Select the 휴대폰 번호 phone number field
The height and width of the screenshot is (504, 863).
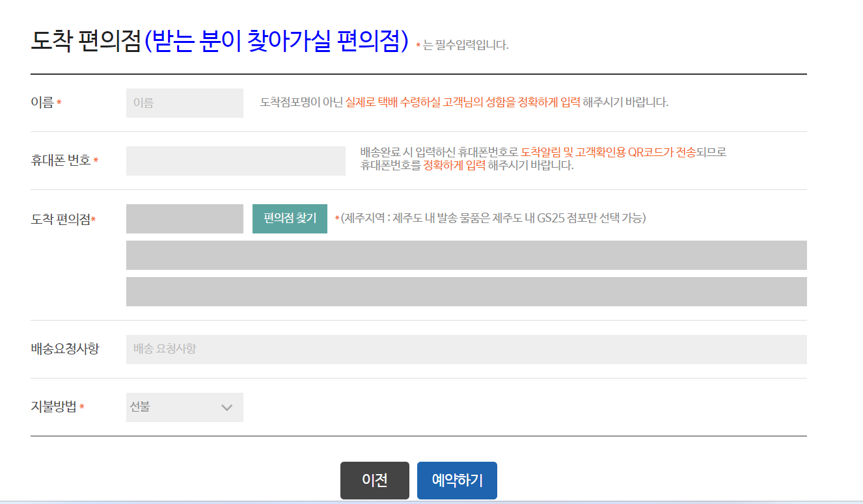[235, 161]
